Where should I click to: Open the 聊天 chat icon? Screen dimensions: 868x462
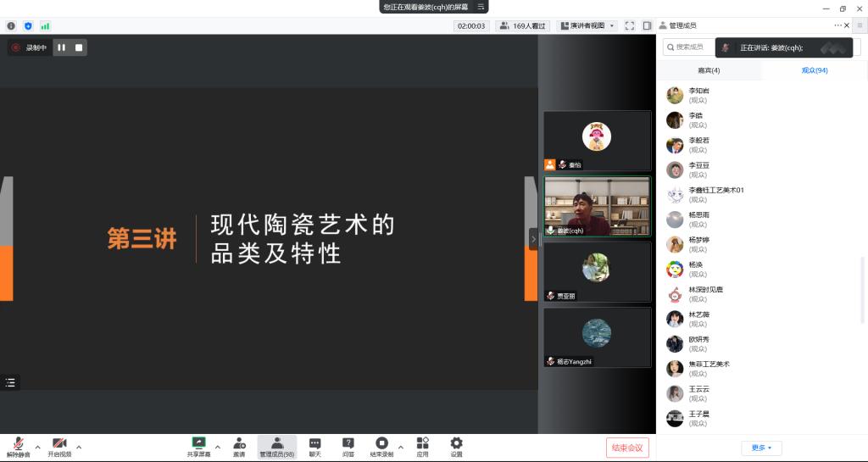pos(314,446)
